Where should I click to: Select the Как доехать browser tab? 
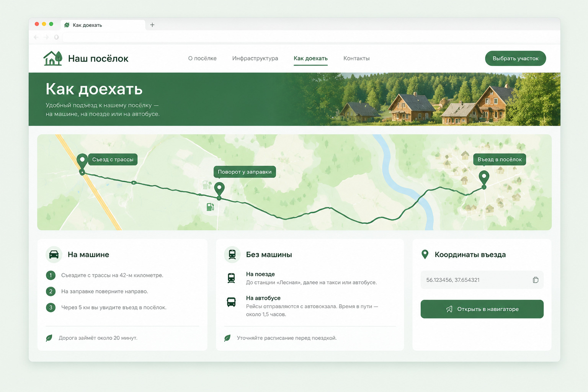click(103, 25)
